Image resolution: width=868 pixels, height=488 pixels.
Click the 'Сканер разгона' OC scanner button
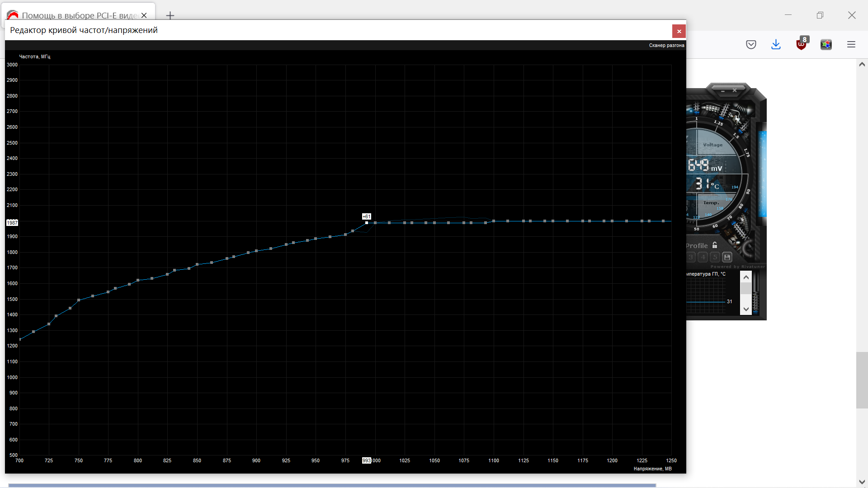666,45
